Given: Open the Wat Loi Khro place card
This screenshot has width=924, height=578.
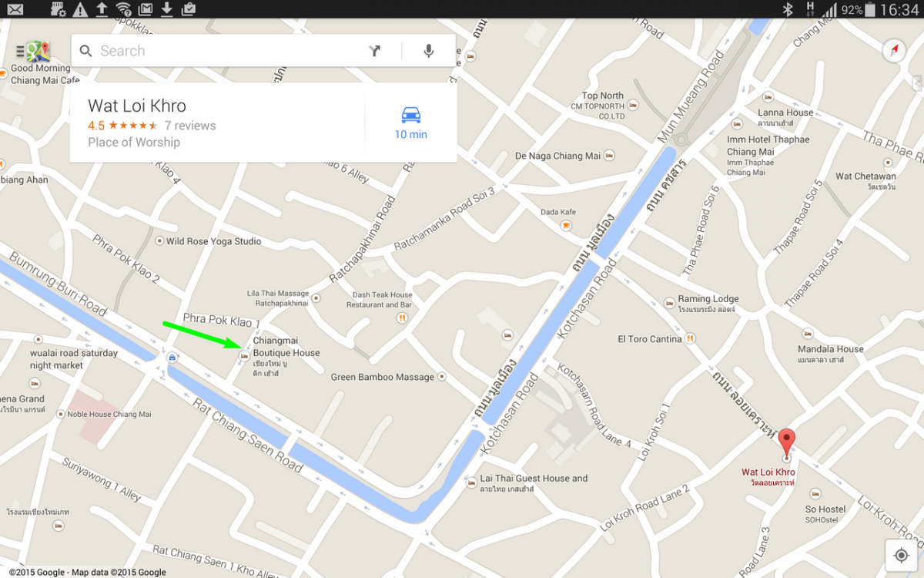Looking at the screenshot, I should [216, 123].
